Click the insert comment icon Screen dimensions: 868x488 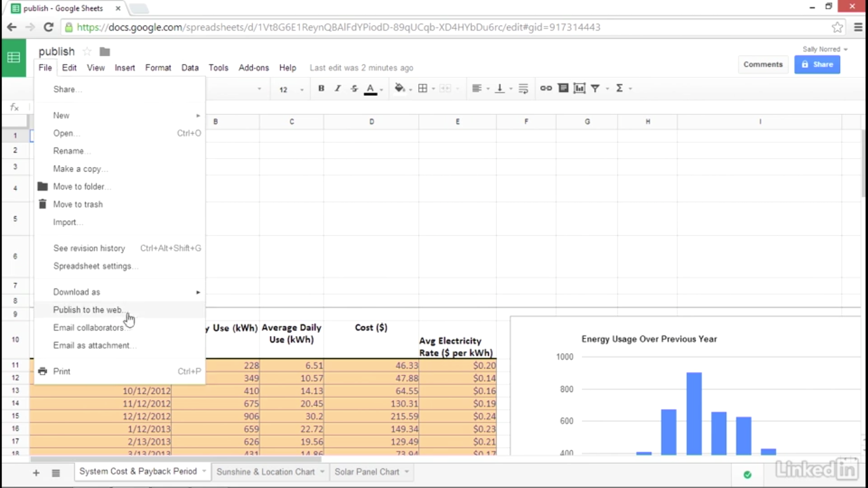pos(563,88)
